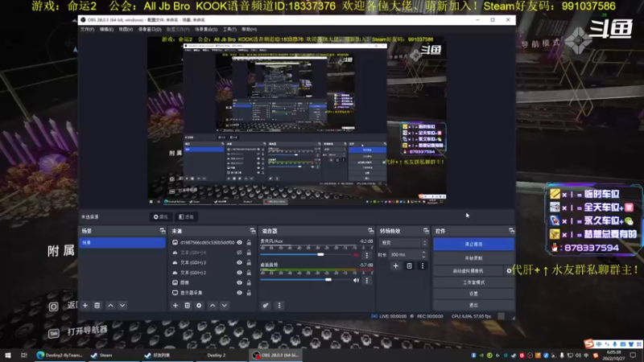Screen dimensions: 644x362
Task: Unlock the 文本 (GDI+) 3 source
Action: point(249,263)
